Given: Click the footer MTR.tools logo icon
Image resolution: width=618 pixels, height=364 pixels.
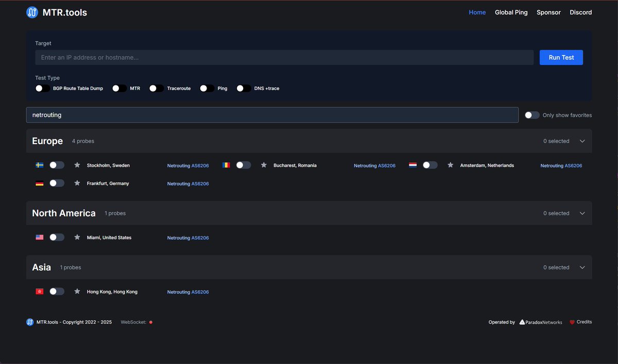Looking at the screenshot, I should (30, 322).
